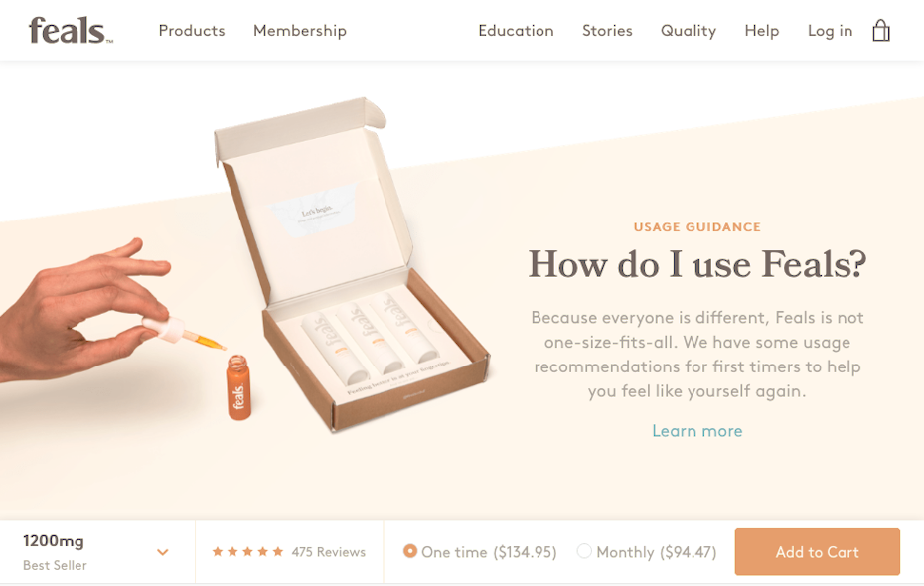
Task: Open the 475 Reviews link
Action: [328, 552]
